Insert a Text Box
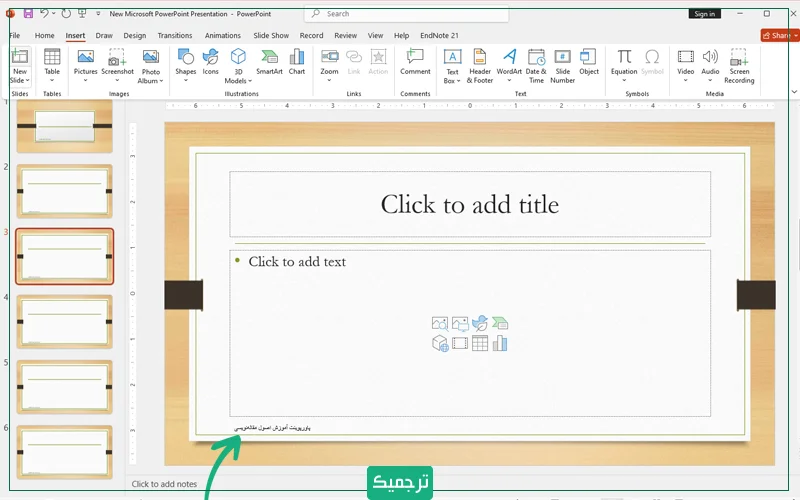This screenshot has width=800, height=500. coord(452,66)
